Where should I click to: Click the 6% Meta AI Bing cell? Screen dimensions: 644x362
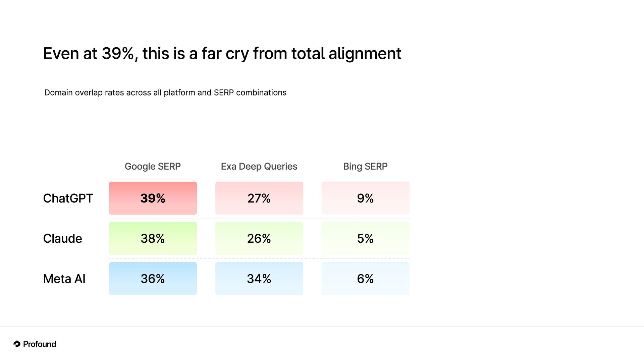click(366, 279)
